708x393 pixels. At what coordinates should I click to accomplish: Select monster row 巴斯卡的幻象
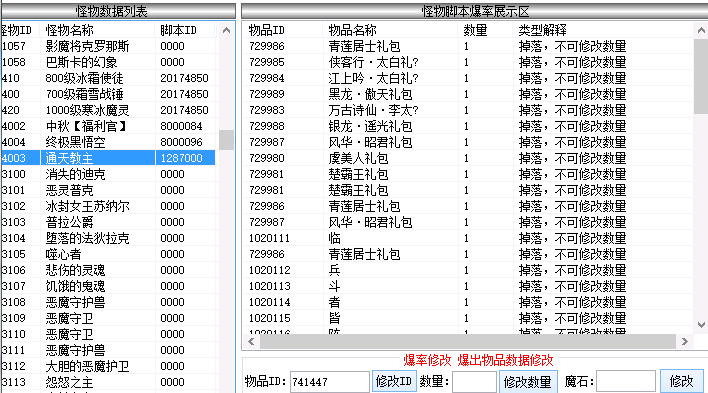[x=108, y=62]
